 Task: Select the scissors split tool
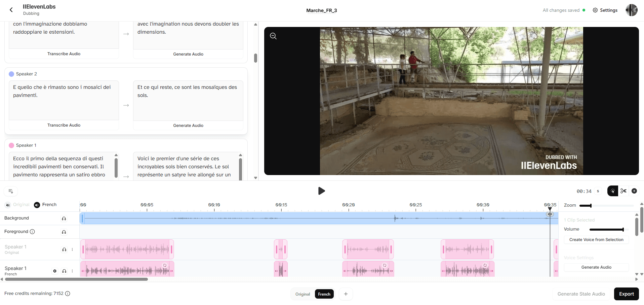point(624,191)
